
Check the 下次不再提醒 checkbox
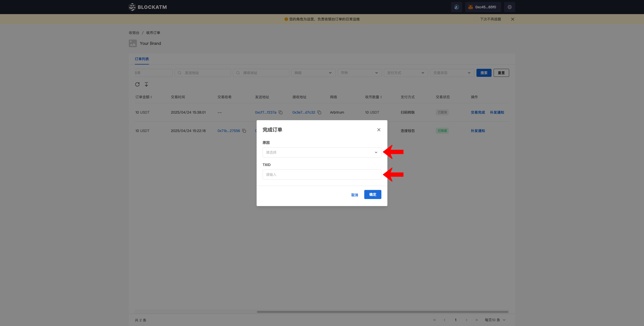point(476,19)
